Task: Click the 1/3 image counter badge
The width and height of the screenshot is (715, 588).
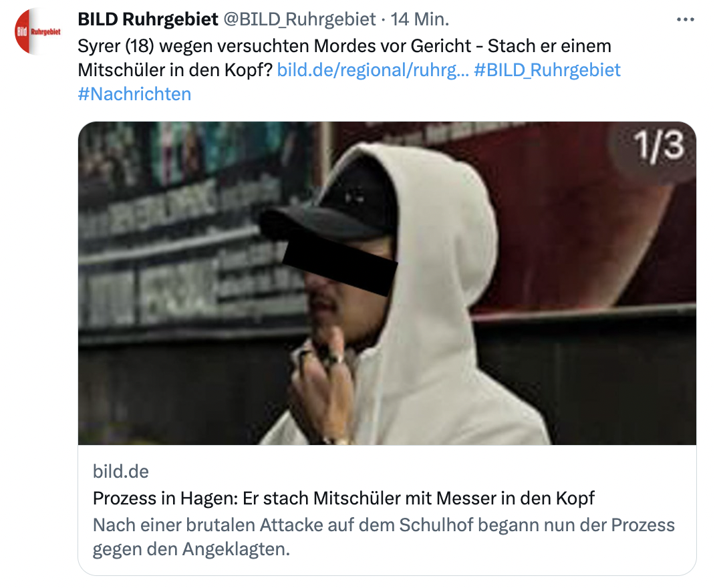Action: click(x=660, y=146)
